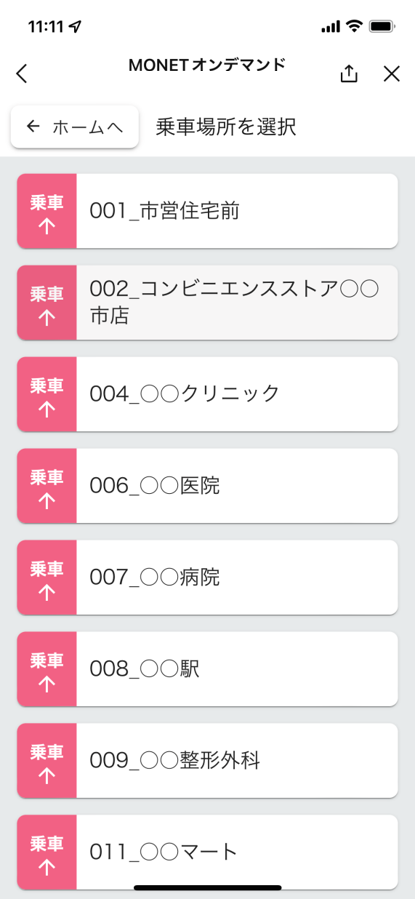
Task: Pick 006_○○医院 from the list
Action: tap(208, 486)
